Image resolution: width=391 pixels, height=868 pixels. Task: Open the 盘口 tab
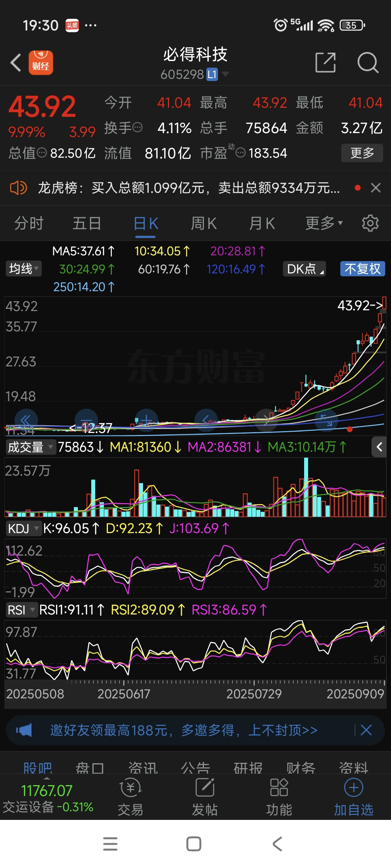point(90,767)
